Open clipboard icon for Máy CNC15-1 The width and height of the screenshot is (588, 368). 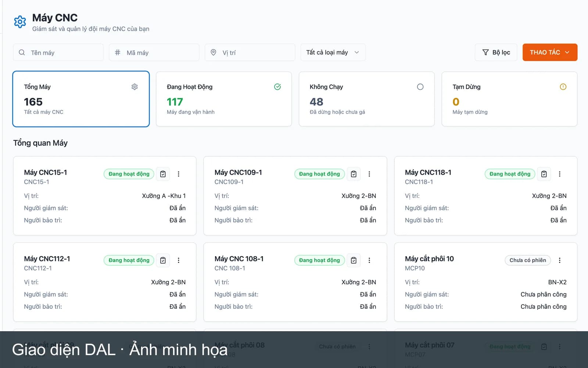pos(163,174)
